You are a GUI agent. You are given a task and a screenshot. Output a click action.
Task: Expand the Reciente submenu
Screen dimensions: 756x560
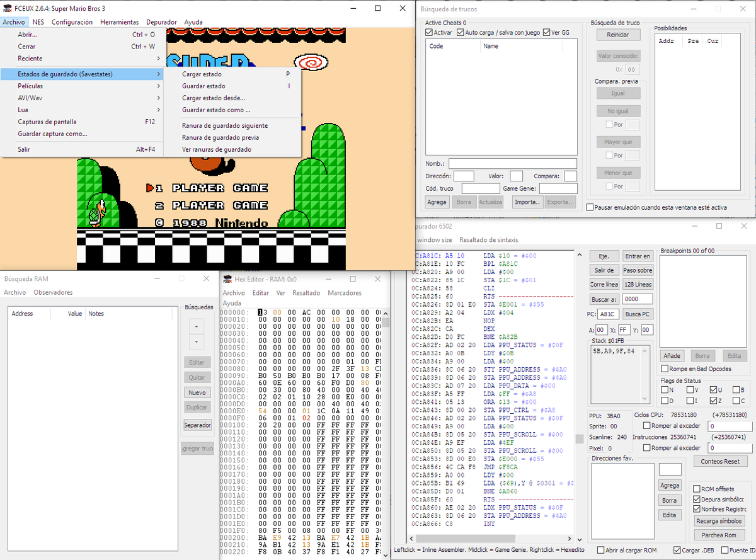click(x=83, y=59)
